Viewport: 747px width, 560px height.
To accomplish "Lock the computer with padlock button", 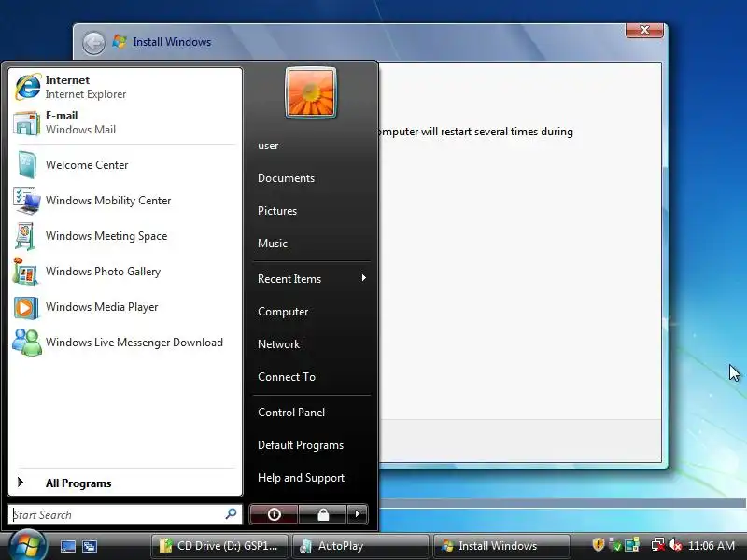I will coord(323,514).
